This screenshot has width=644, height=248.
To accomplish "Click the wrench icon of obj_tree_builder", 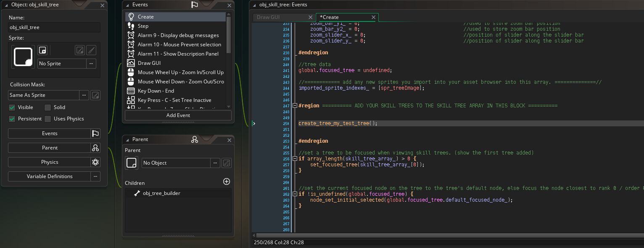I will click(137, 193).
